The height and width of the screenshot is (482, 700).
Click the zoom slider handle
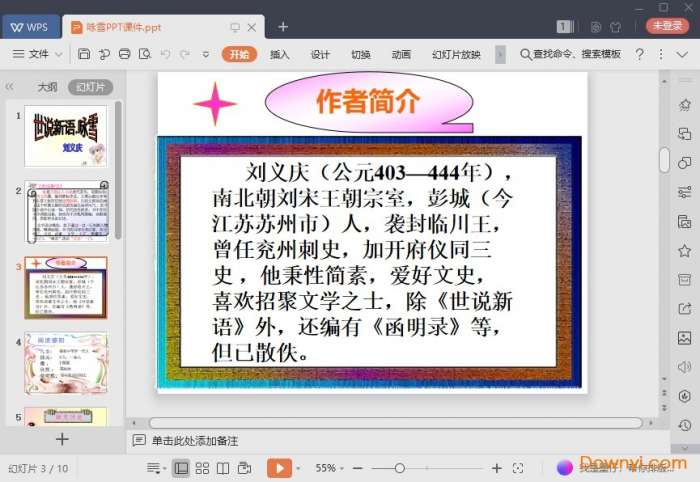click(400, 468)
